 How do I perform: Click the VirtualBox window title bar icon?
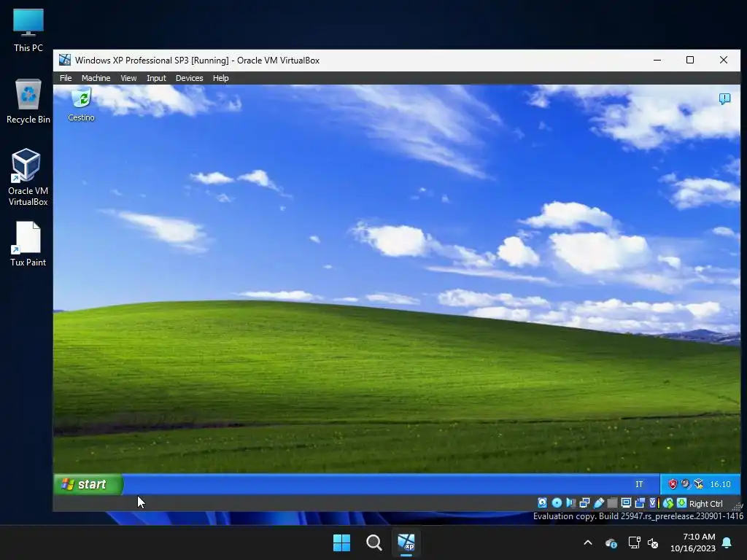pyautogui.click(x=65, y=60)
